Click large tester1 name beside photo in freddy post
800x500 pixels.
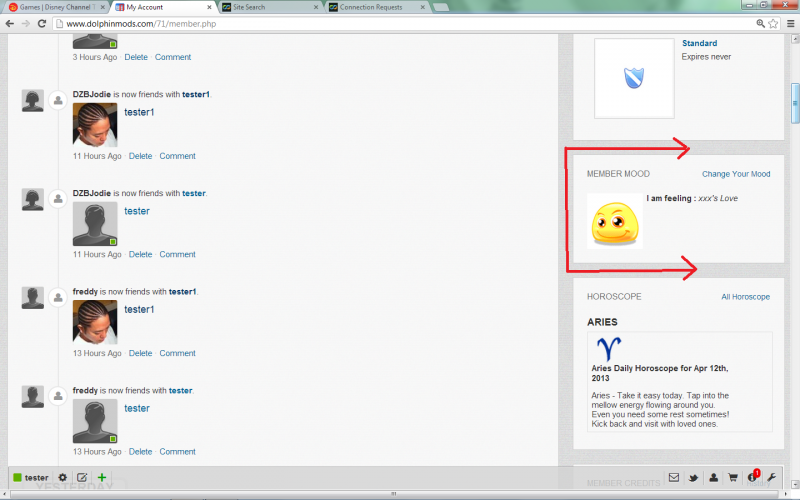139,310
